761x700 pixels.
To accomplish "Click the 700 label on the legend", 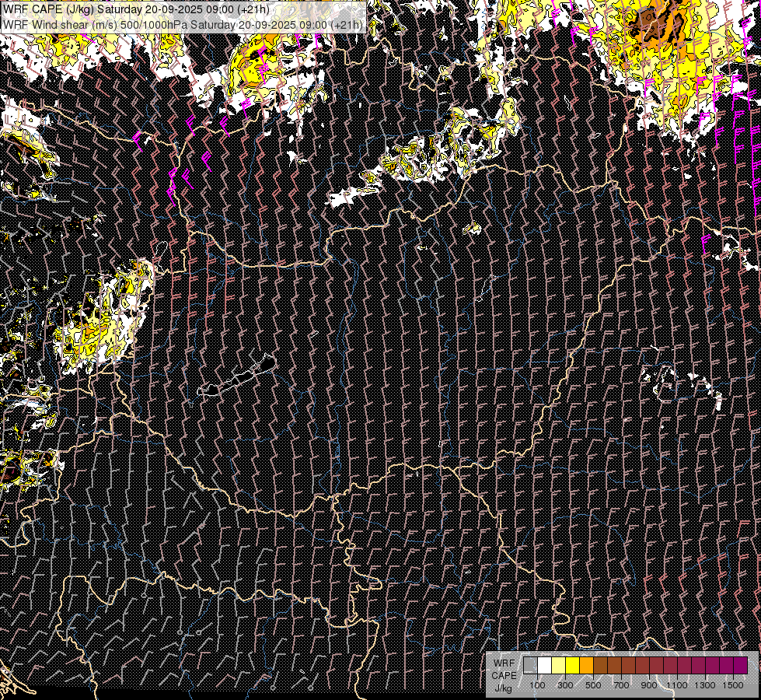I will click(621, 684).
